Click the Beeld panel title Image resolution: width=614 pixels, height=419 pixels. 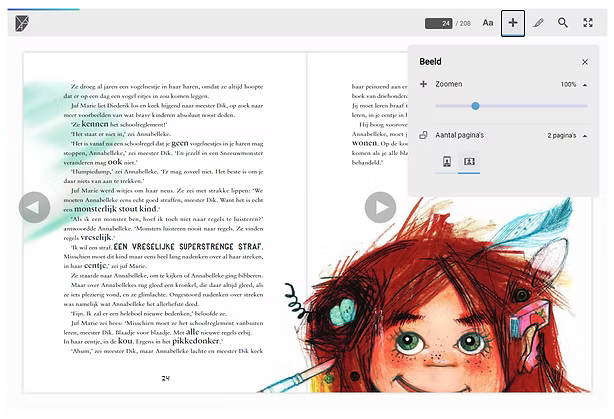pos(430,61)
